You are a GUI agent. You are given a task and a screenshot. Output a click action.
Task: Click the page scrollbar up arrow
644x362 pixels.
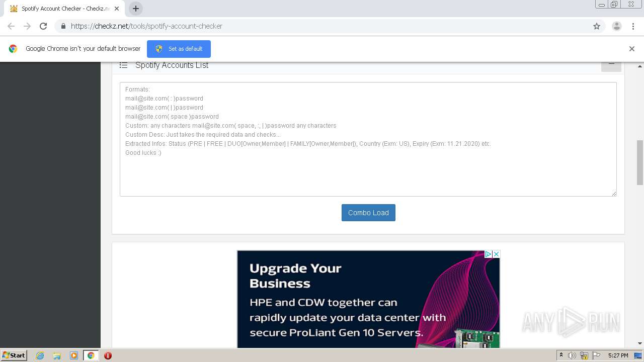click(x=640, y=66)
